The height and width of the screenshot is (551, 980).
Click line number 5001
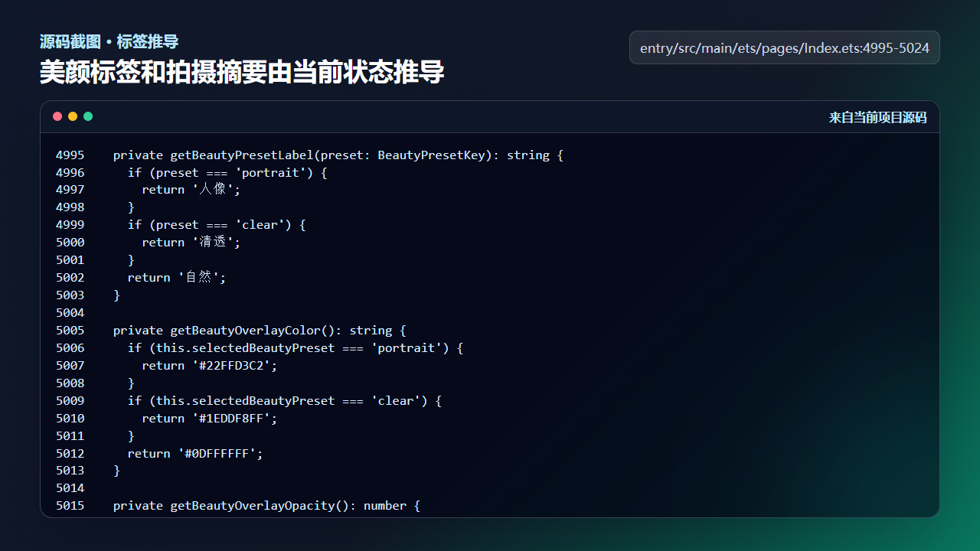tap(70, 260)
